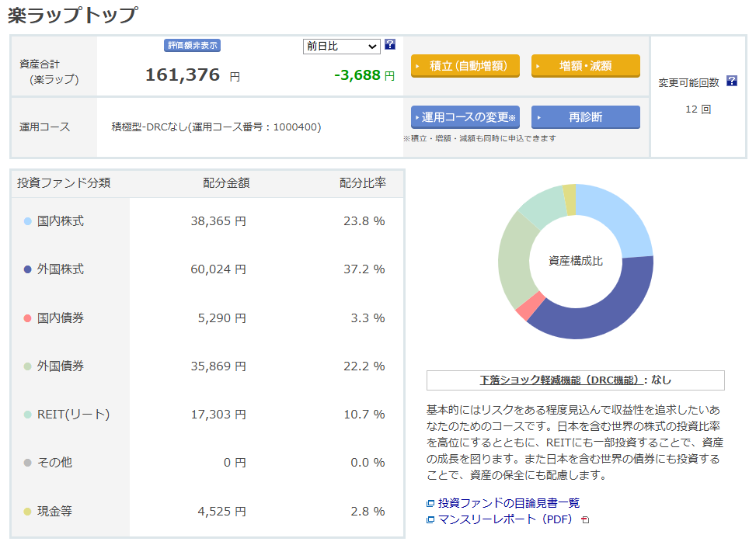This screenshot has width=756, height=545.
Task: Click the green dot beside 外国債券
Action: tap(29, 366)
